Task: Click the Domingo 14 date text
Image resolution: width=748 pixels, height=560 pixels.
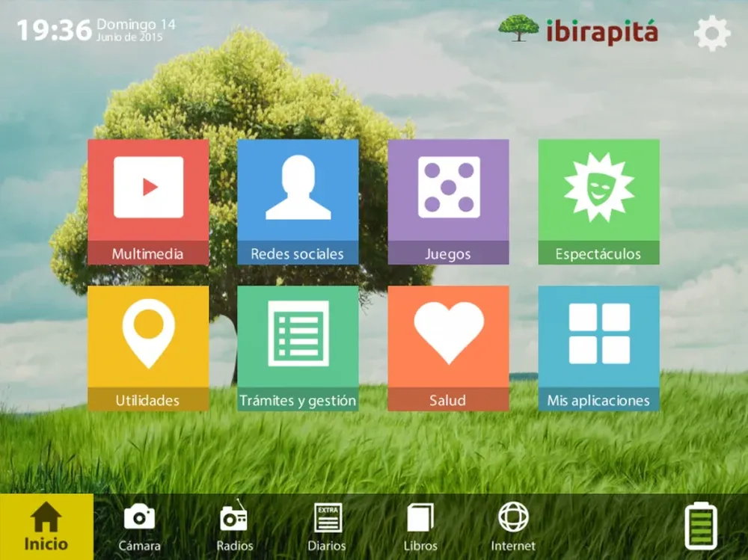Action: coord(136,25)
